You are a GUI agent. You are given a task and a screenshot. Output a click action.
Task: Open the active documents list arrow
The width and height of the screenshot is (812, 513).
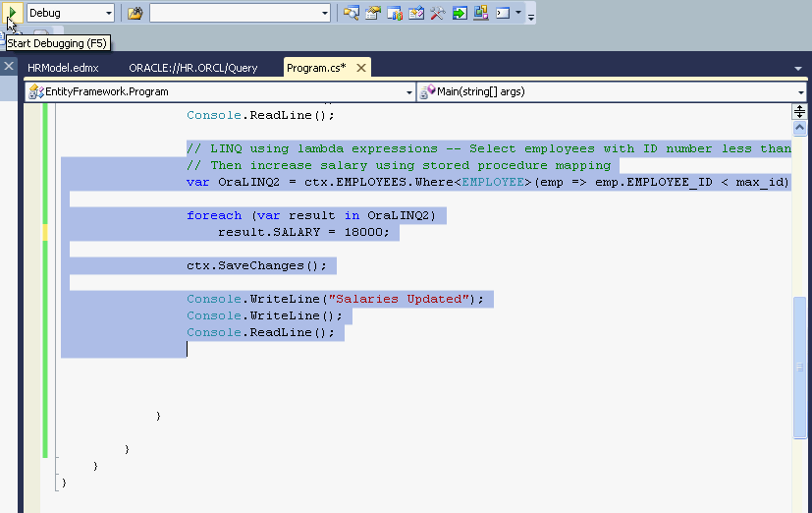[x=798, y=69]
